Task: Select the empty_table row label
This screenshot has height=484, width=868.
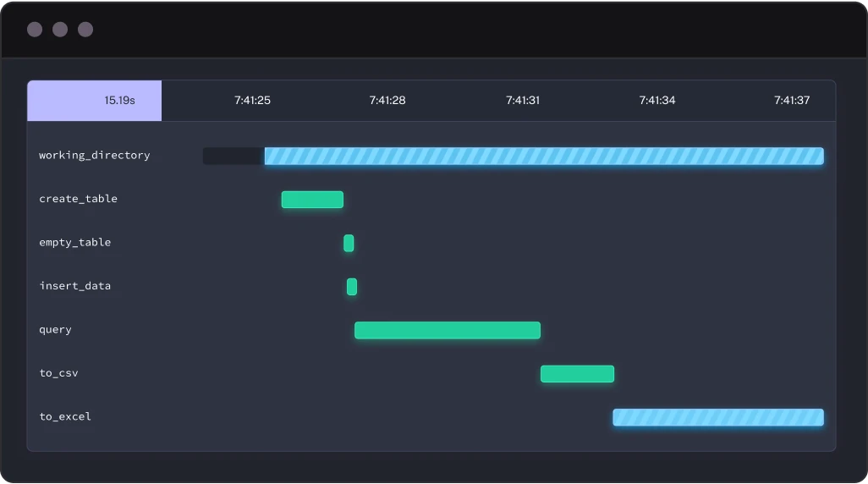Action: (74, 243)
